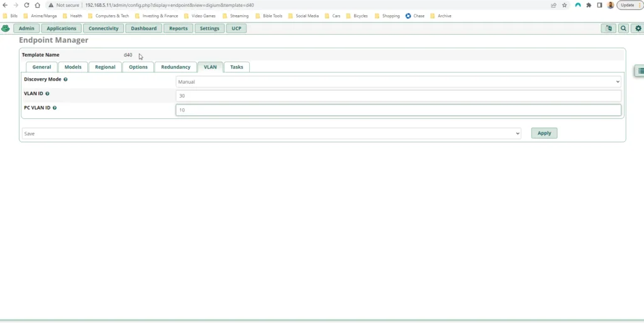
Task: Click the PC VLAN ID field containing 10
Action: (x=398, y=110)
